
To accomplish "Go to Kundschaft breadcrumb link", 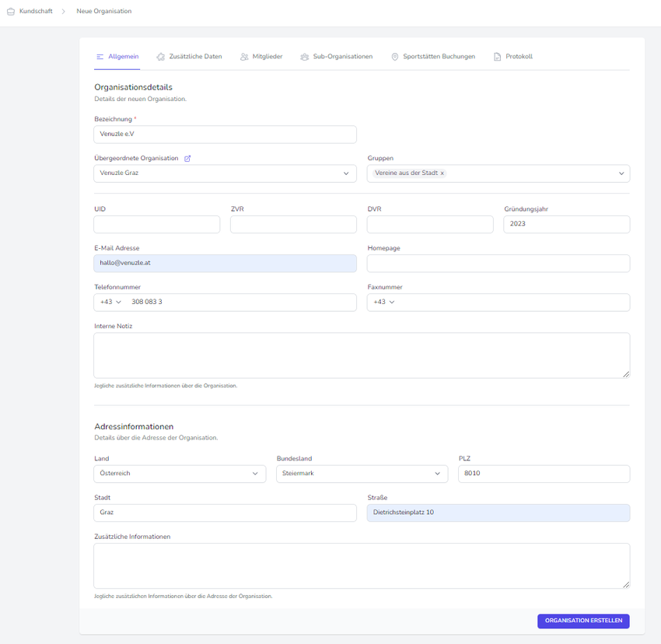I will click(x=36, y=12).
